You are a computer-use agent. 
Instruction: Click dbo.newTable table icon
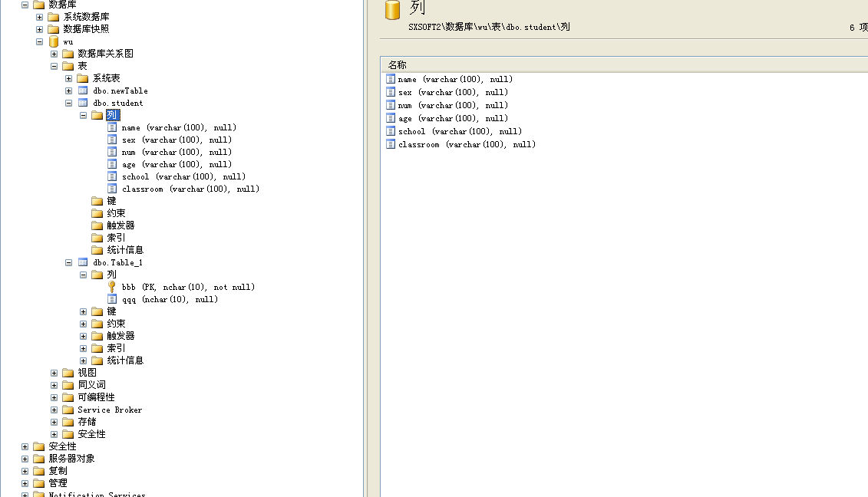coord(83,91)
